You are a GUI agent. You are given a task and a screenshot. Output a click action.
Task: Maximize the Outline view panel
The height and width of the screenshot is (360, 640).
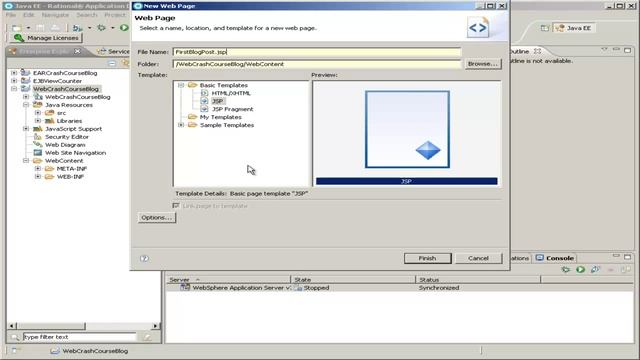point(627,50)
